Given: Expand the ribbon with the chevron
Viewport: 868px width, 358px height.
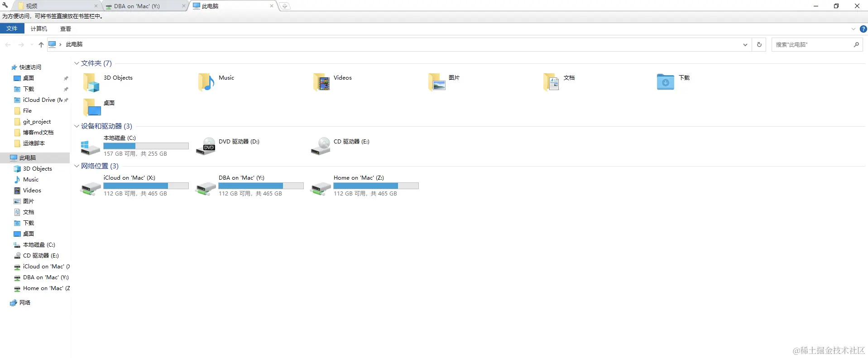Looking at the screenshot, I should tap(853, 29).
